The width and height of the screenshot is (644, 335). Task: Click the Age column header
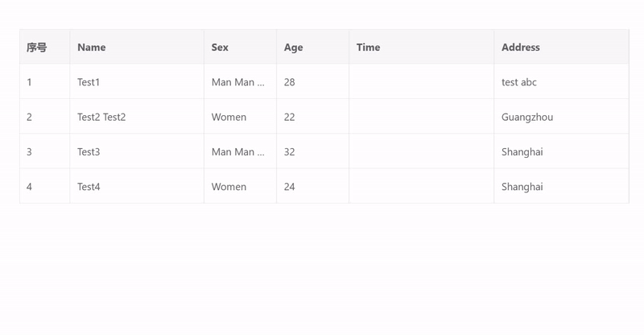coord(294,48)
